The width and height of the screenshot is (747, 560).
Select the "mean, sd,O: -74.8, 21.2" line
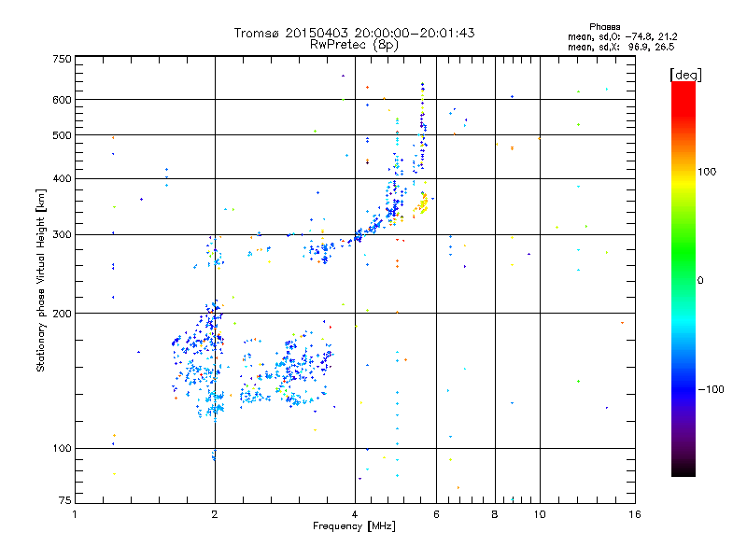click(x=622, y=36)
